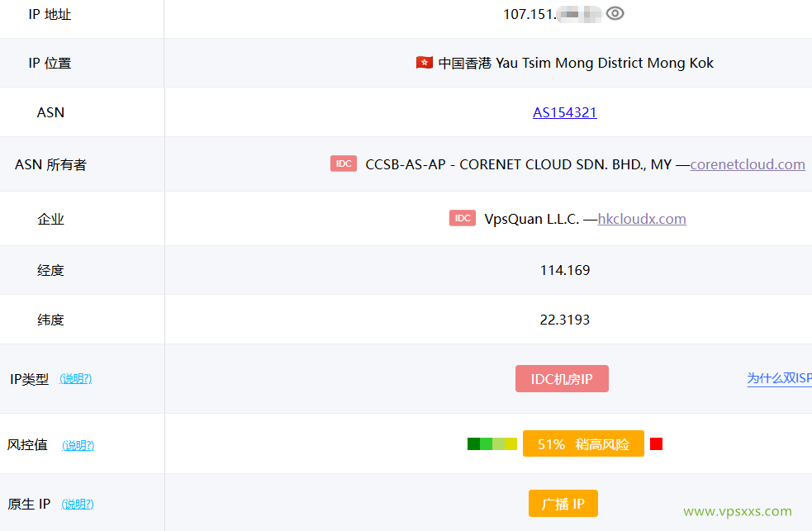The height and width of the screenshot is (531, 812).
Task: Click the IP 位置 row label
Action: [50, 63]
